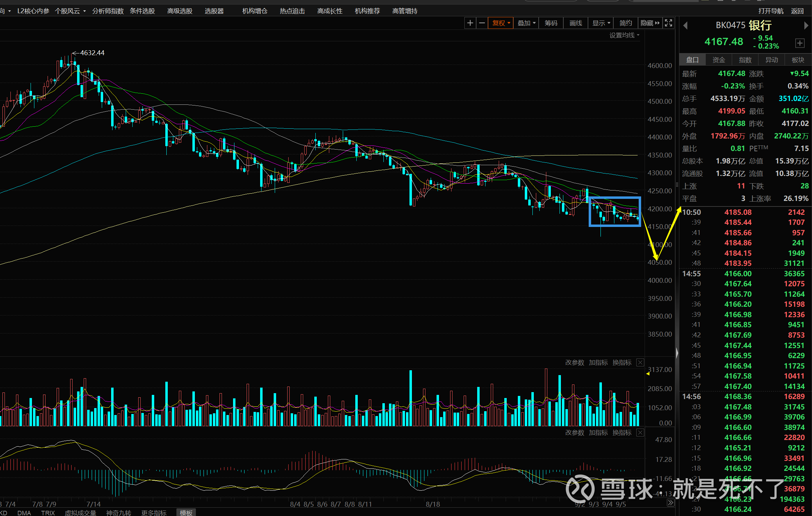Click the zoom in plus icon
Screen dimensions: 812x516
(470, 23)
